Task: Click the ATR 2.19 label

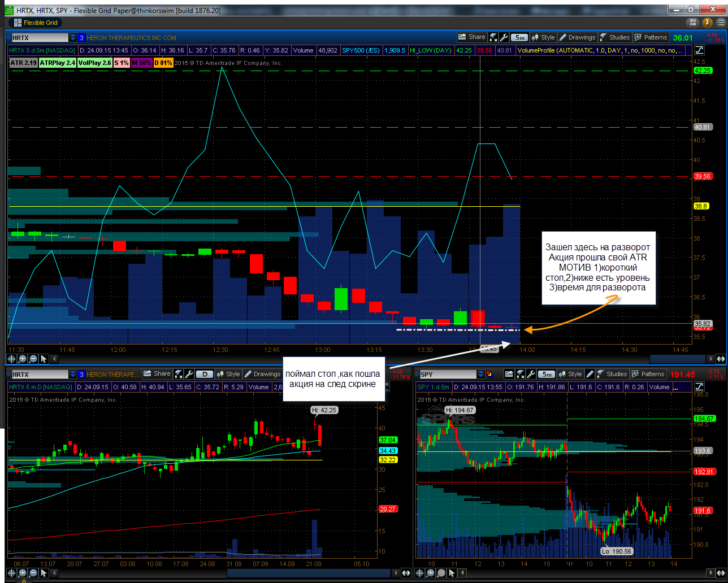Action: coord(23,63)
